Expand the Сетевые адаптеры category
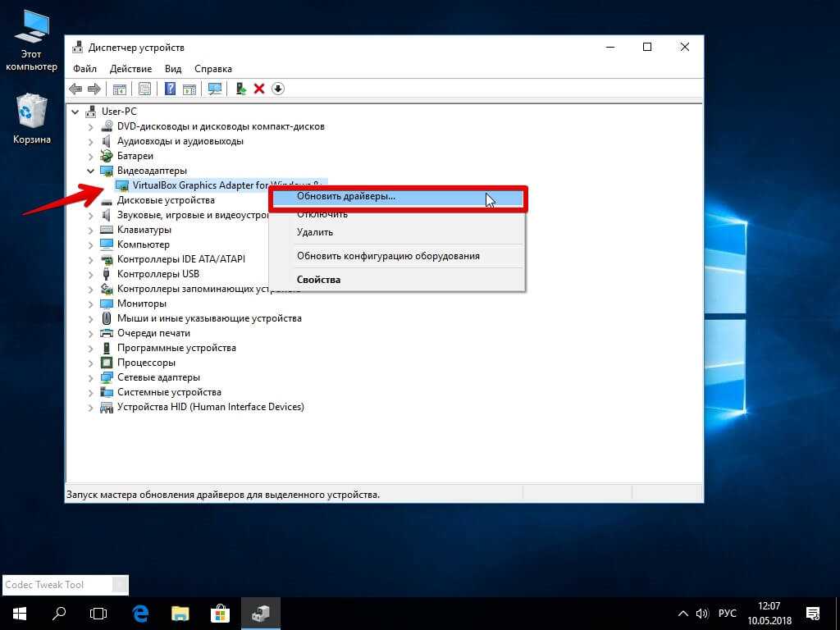840x630 pixels. click(91, 377)
